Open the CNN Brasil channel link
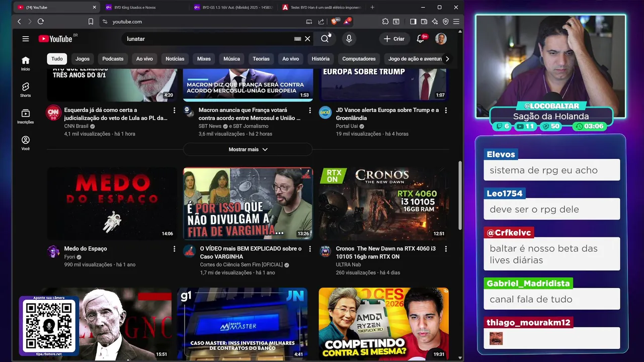644x362 pixels. point(76,126)
